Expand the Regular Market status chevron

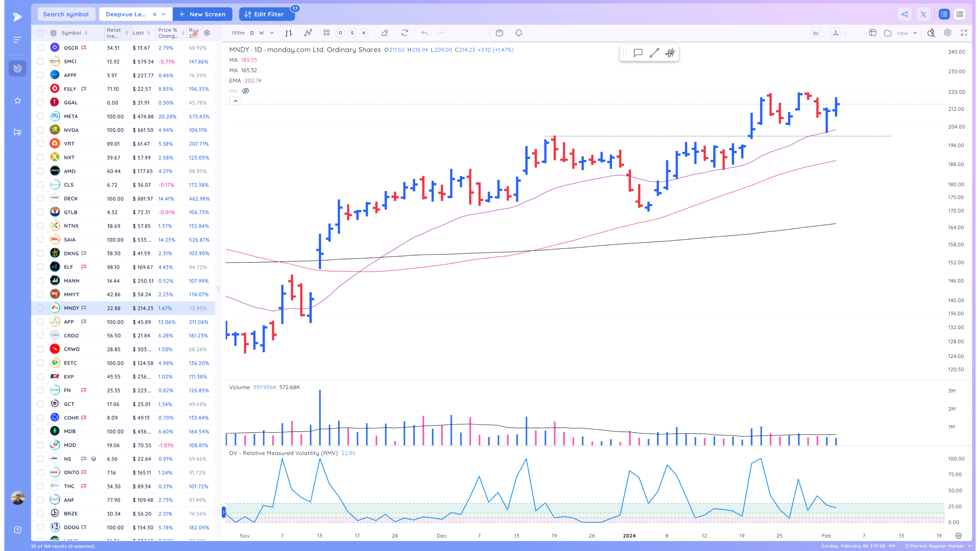[x=970, y=546]
